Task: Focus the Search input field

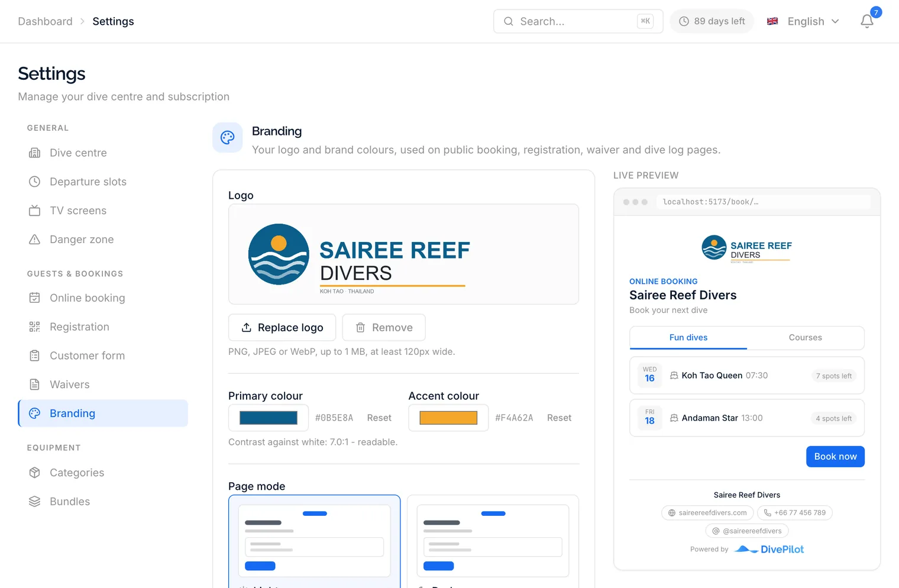Action: (578, 21)
